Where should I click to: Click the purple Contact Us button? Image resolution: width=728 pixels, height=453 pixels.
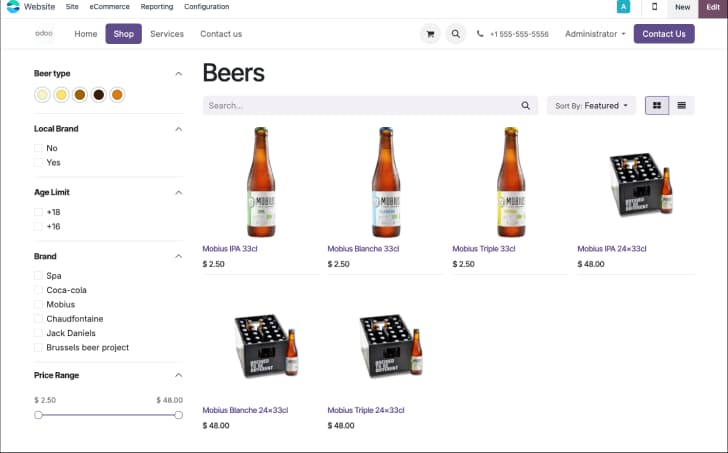(x=664, y=34)
